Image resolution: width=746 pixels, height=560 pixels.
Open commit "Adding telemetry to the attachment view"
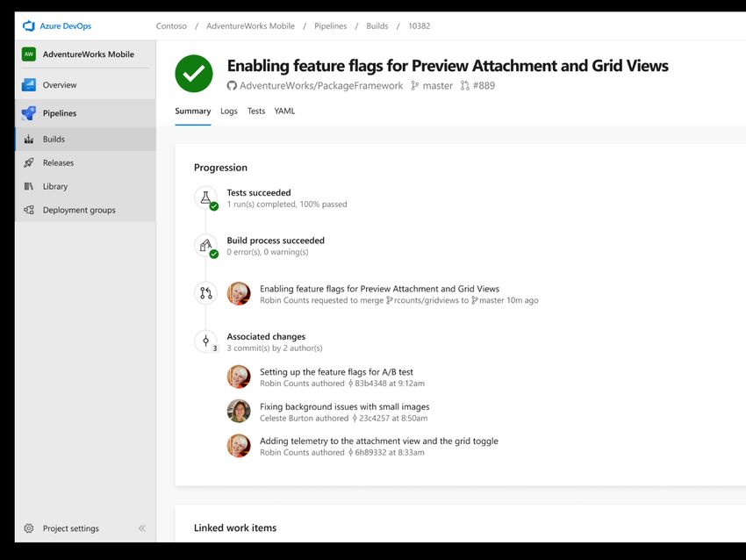[x=379, y=441]
